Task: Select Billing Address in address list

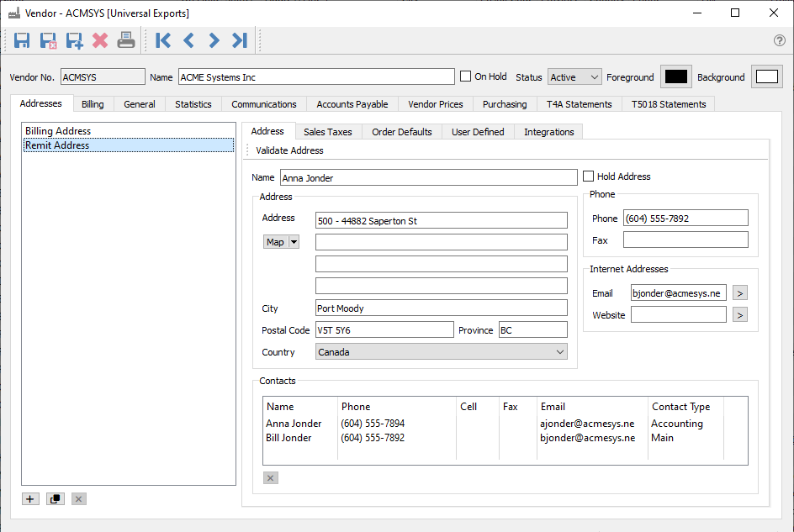Action: click(58, 131)
